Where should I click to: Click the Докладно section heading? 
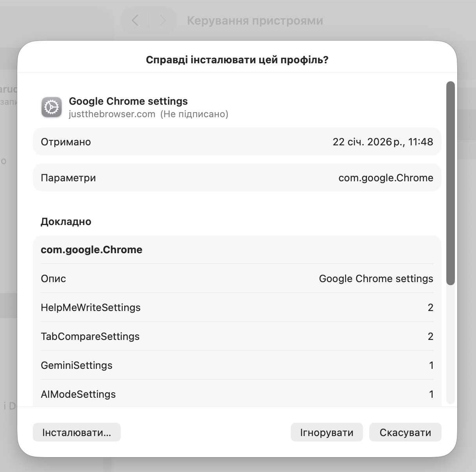(x=66, y=222)
